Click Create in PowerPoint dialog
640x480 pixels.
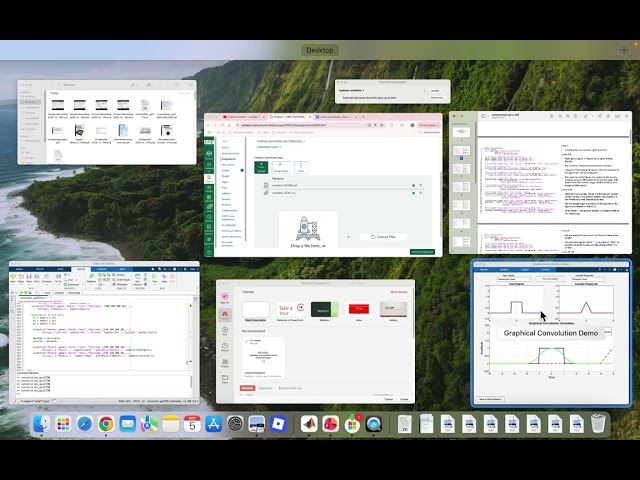[x=404, y=399]
